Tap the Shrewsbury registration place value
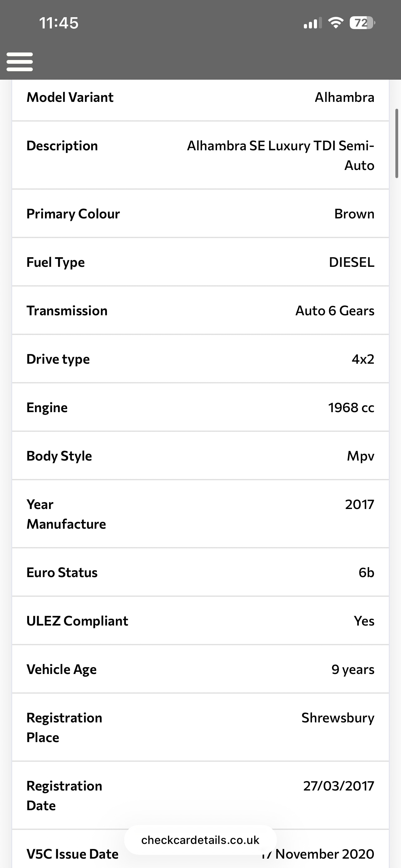Viewport: 401px width, 868px height. (x=337, y=718)
